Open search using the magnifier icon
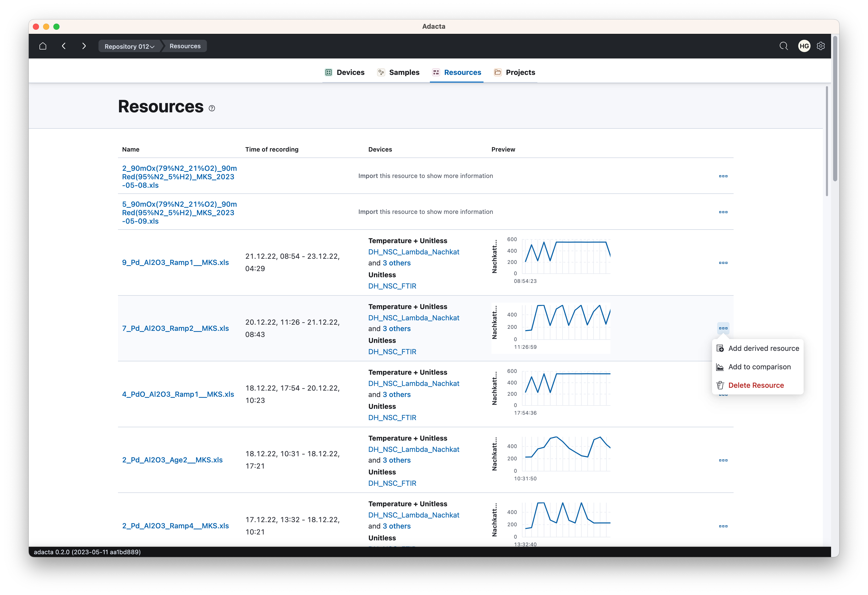 pos(784,46)
